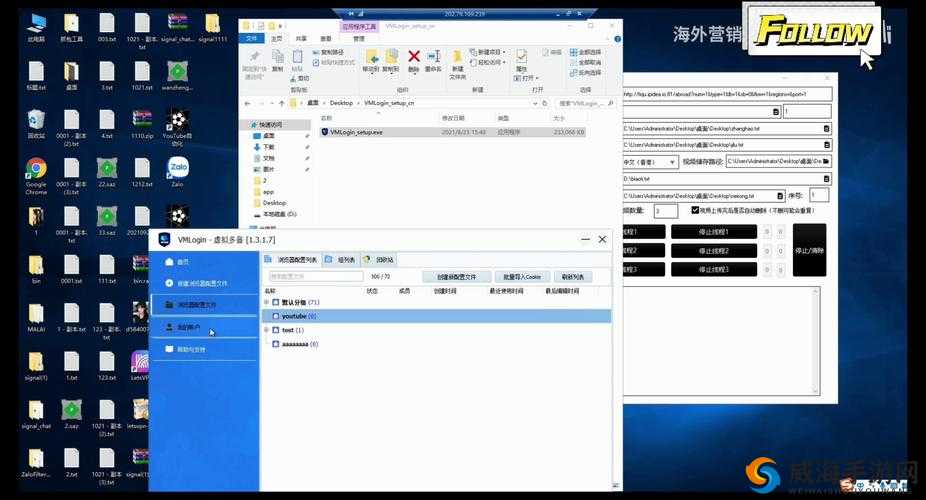Tick checkbox of test (1) group
The image size is (926, 500).
276,330
